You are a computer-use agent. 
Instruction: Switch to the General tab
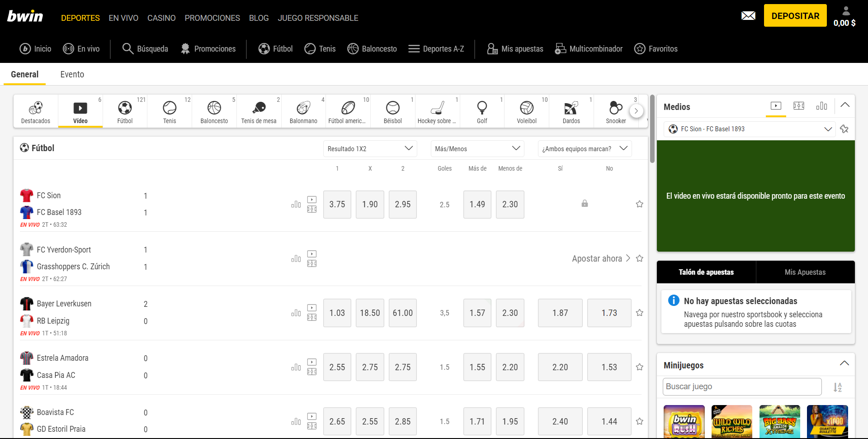tap(24, 74)
